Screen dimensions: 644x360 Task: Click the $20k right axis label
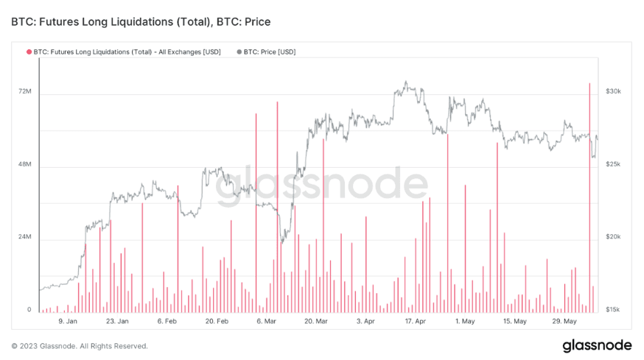click(613, 237)
